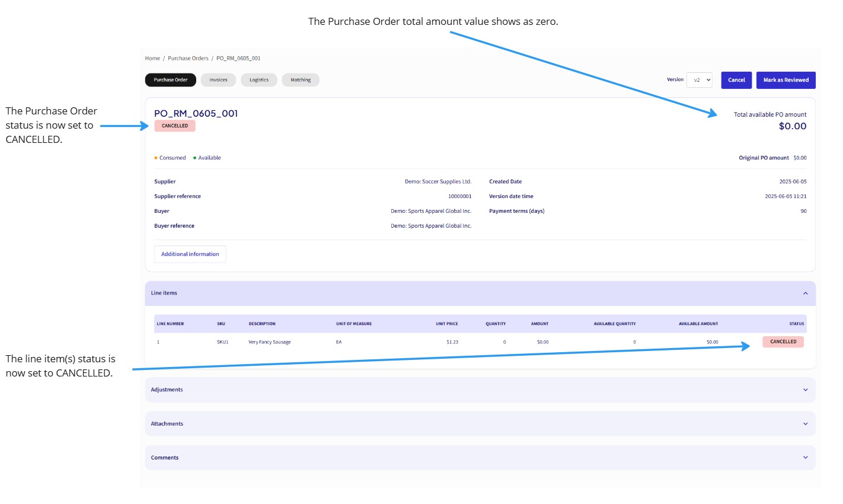Switch to the Purchase Order tab

tap(170, 79)
